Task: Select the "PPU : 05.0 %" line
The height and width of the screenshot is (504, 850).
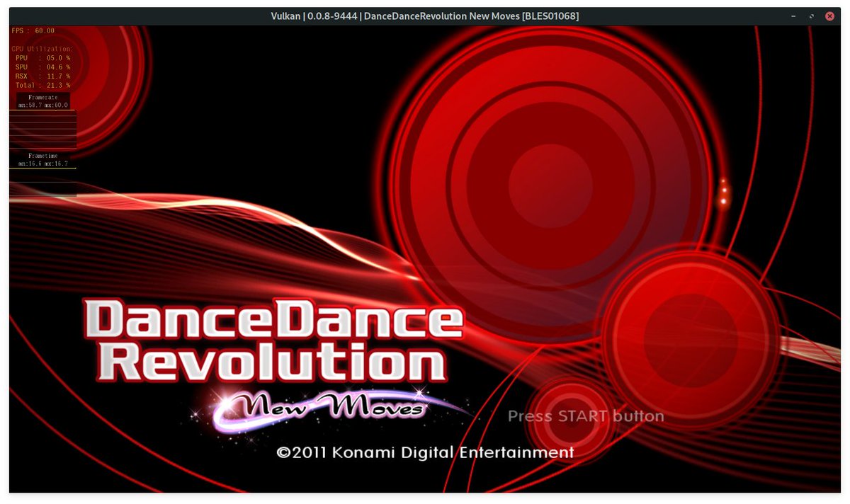Action: (x=42, y=58)
